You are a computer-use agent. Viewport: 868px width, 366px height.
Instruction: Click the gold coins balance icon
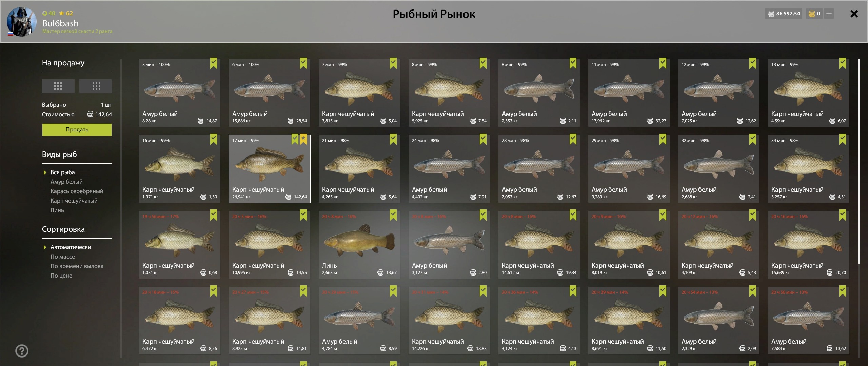[x=812, y=14]
